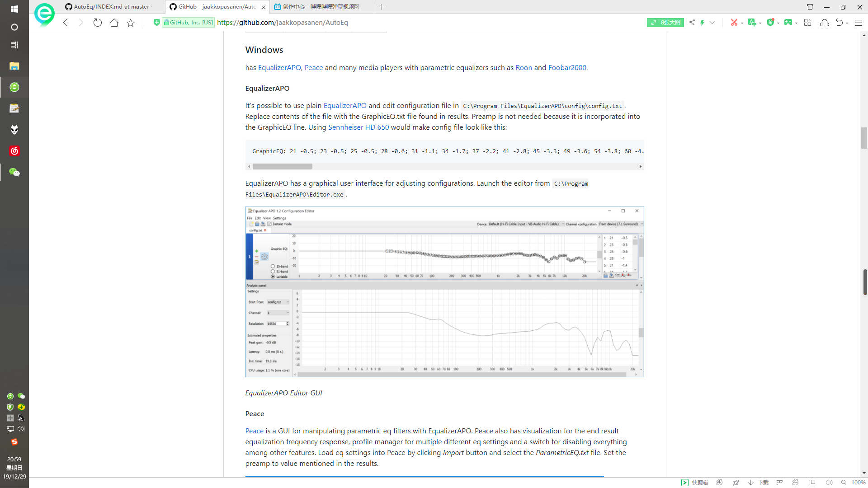Screen dimensions: 868x488
Task: Bookmark the page with the star icon
Action: [131, 23]
